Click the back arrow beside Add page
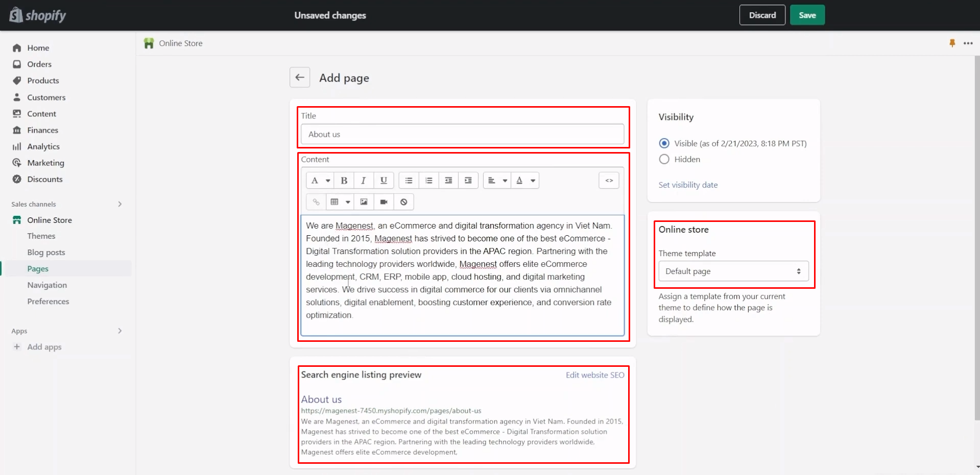980x475 pixels. [300, 78]
